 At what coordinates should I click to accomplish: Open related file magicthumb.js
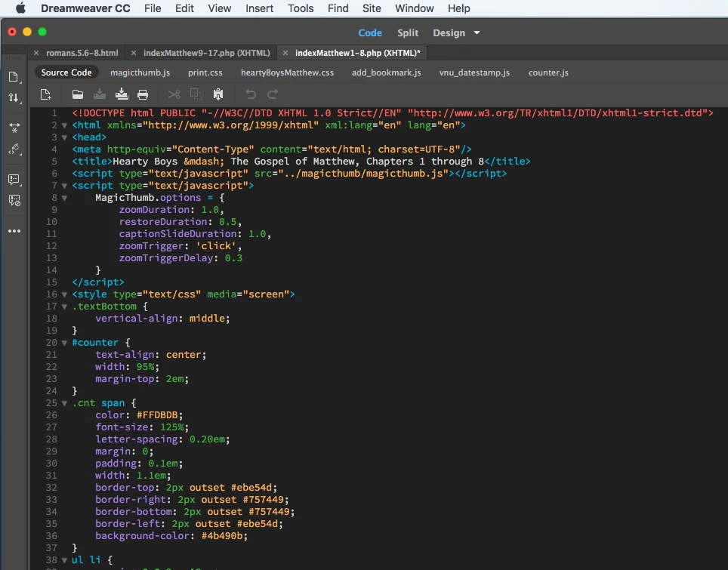point(140,72)
